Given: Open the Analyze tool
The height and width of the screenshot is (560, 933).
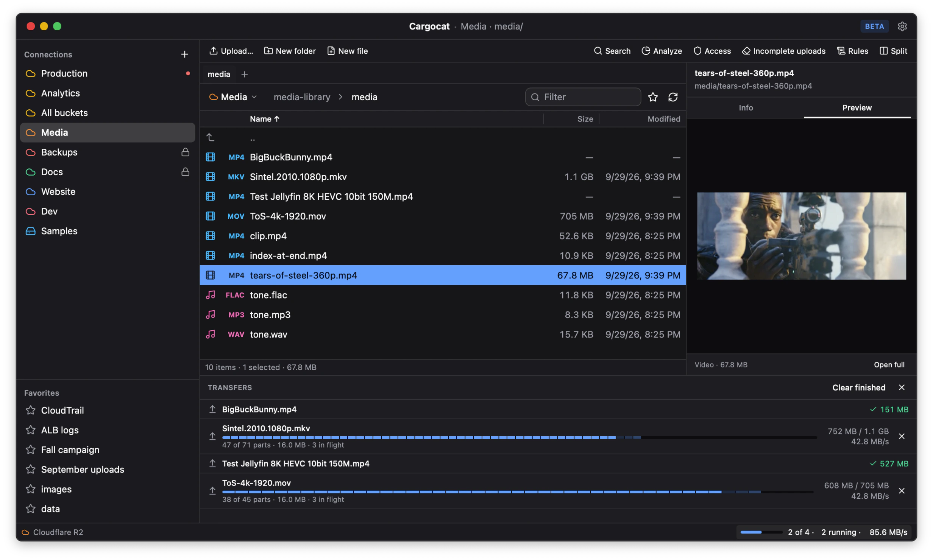Looking at the screenshot, I should 662,51.
